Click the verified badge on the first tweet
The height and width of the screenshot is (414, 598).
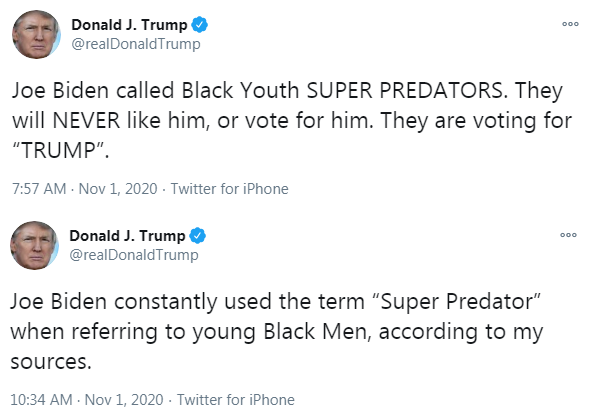199,25
